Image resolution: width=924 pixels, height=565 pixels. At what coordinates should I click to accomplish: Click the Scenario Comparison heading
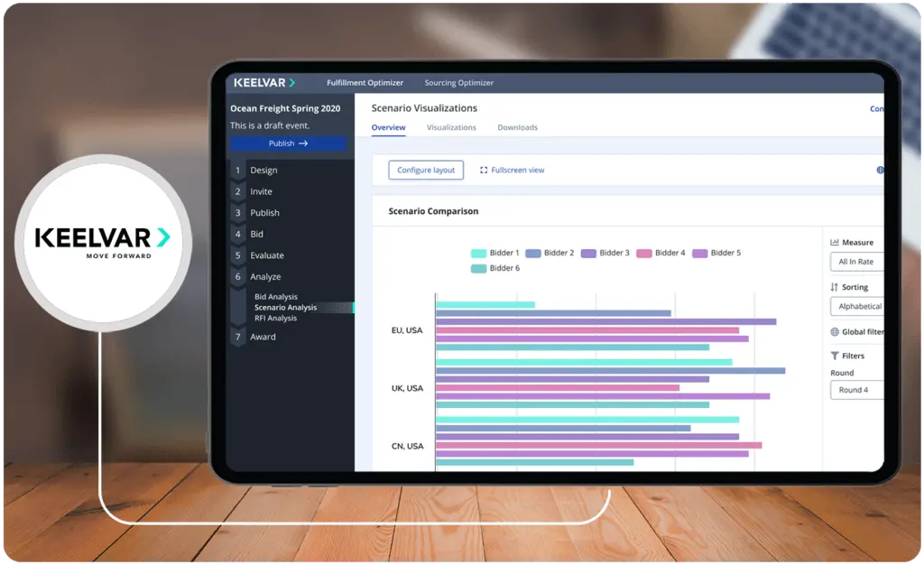coord(433,211)
